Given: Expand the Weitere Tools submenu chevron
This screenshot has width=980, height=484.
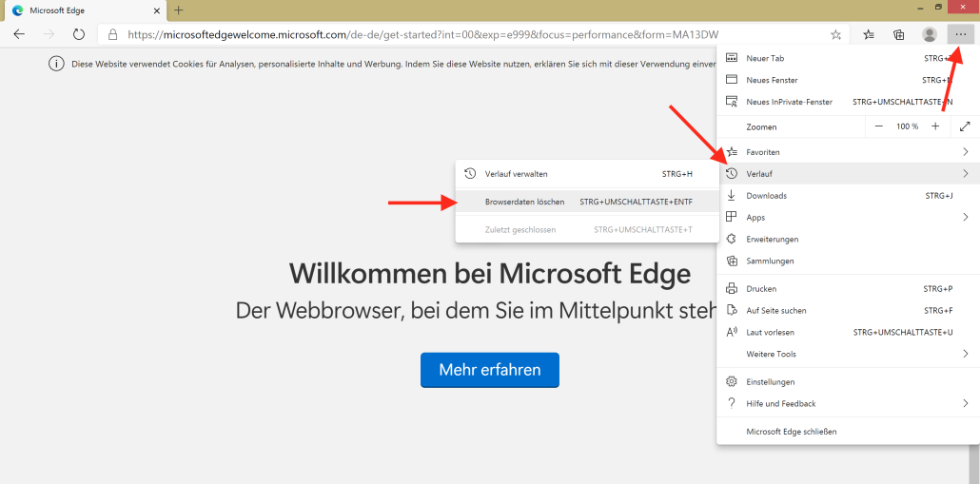Looking at the screenshot, I should click(x=966, y=354).
